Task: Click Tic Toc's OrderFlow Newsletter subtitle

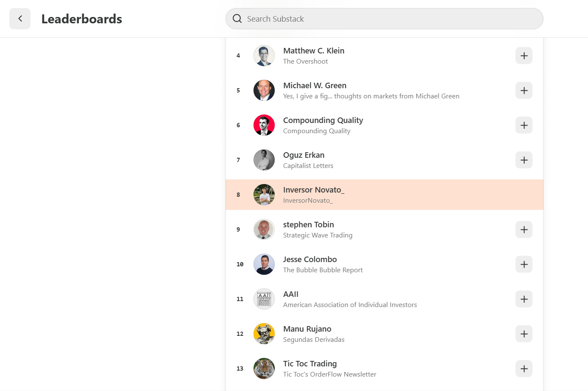Action: click(x=330, y=374)
